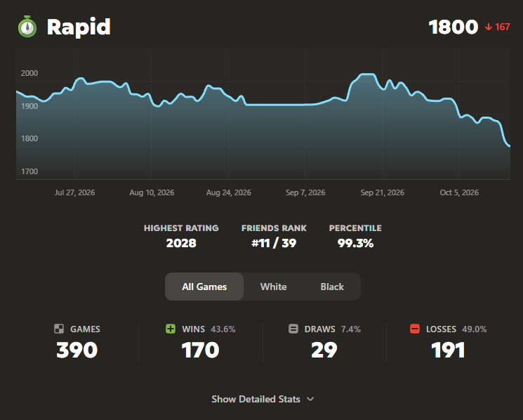Click the 2000 rating axis label
Screen dimensions: 523x420
point(29,73)
